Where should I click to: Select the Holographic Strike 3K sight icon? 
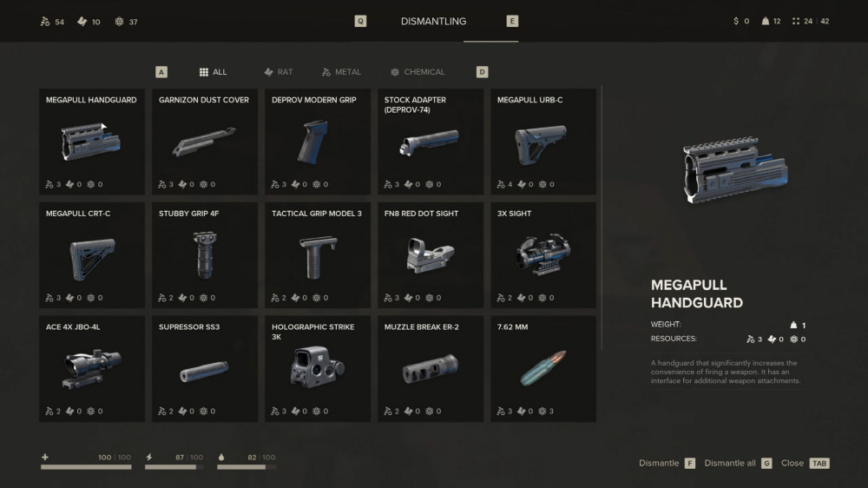tap(317, 366)
